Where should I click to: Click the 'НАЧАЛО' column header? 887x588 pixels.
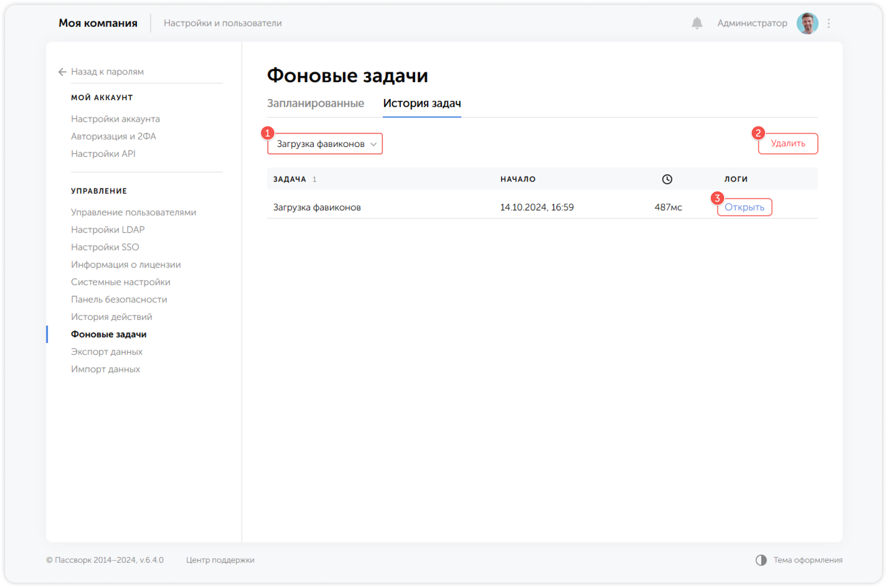(517, 179)
